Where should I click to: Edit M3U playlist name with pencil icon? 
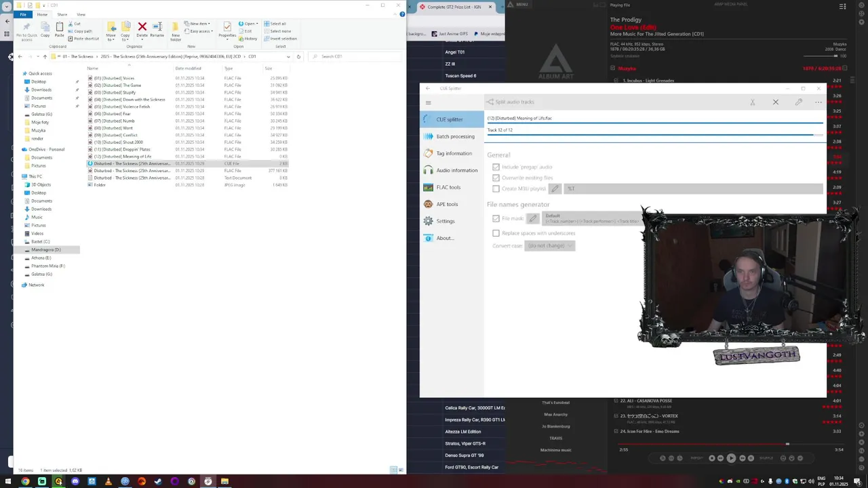coord(555,188)
